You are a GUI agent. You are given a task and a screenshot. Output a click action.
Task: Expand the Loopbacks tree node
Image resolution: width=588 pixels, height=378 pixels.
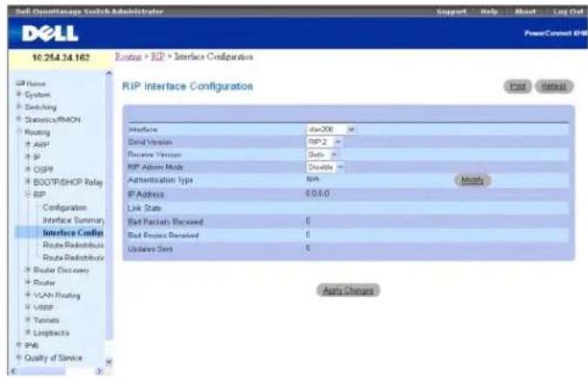click(x=27, y=332)
